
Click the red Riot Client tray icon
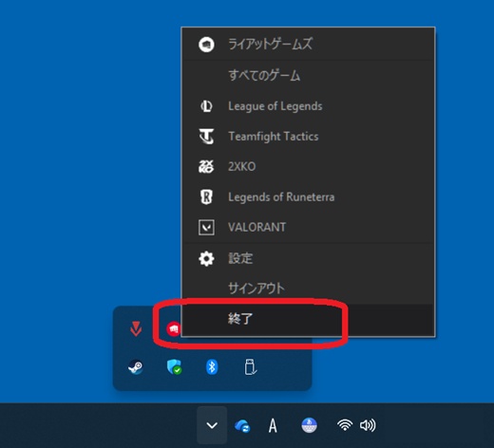(x=174, y=329)
